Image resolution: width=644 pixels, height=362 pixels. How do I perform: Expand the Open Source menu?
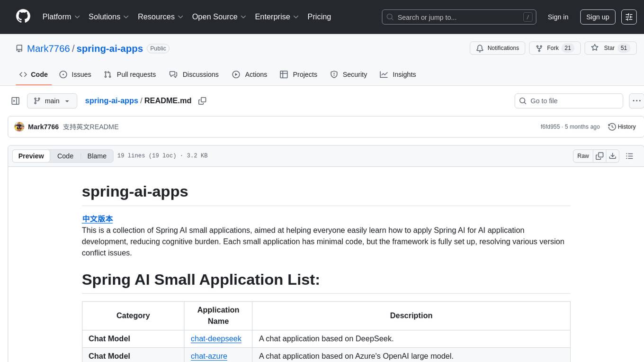[219, 17]
